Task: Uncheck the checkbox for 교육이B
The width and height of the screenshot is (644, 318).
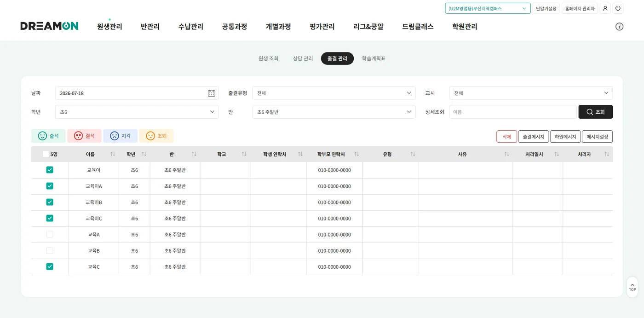Action: pyautogui.click(x=50, y=202)
